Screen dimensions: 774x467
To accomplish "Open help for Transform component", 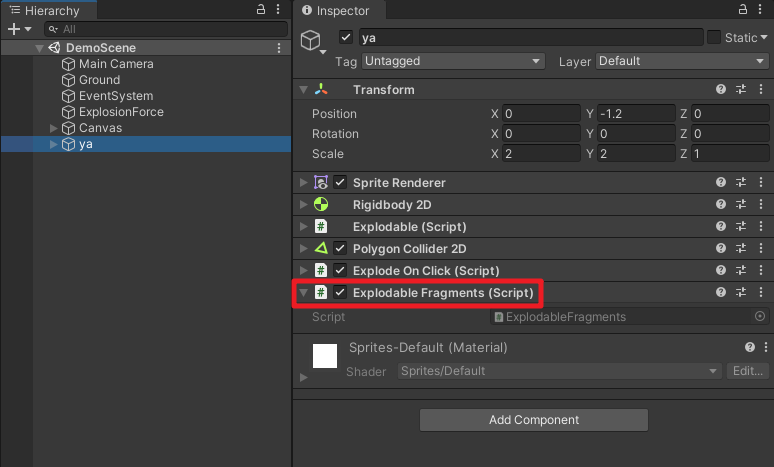I will coord(721,90).
